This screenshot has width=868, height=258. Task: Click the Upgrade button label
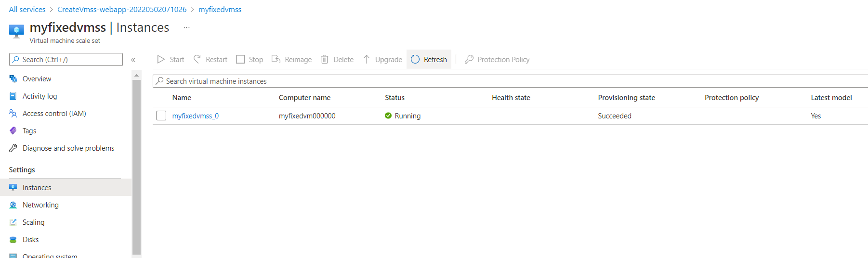tap(389, 60)
